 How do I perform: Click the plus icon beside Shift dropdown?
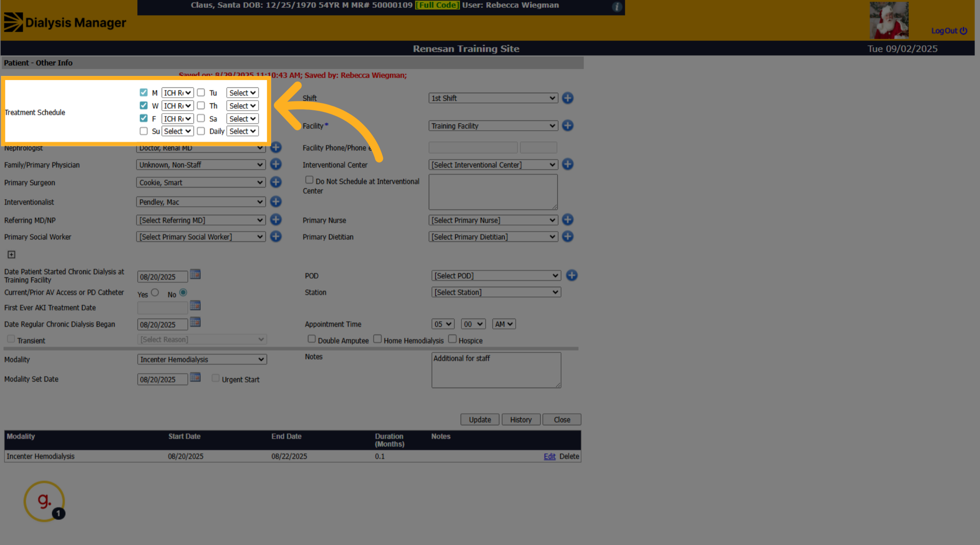(x=568, y=98)
